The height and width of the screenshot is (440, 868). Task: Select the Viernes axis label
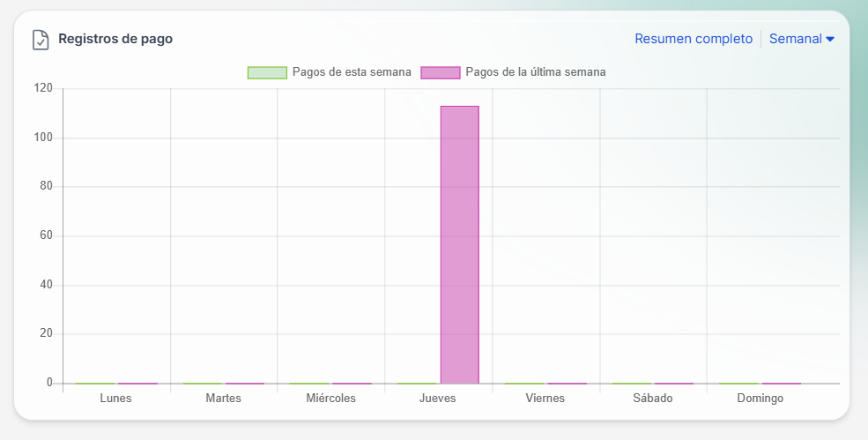545,399
